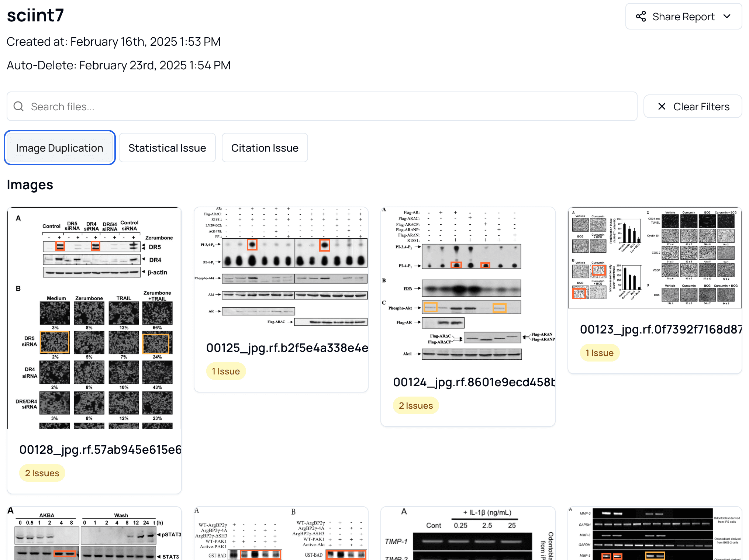Enable the Statistical Issue filter
Image resolution: width=749 pixels, height=560 pixels.
(167, 148)
